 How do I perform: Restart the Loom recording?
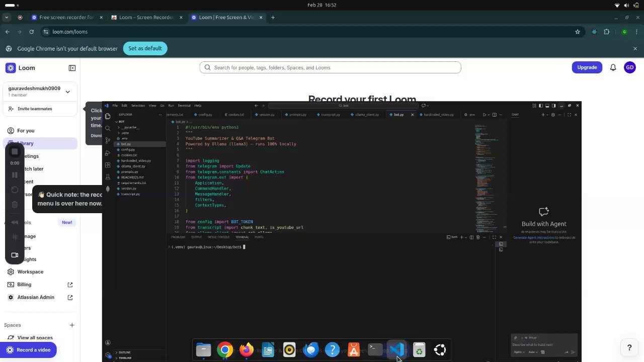coord(15,190)
